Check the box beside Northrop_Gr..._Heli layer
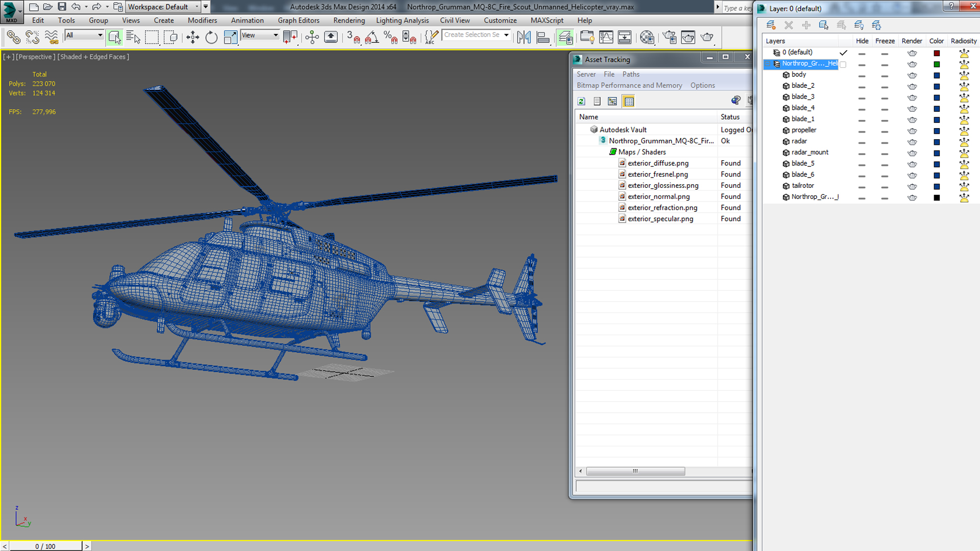 pyautogui.click(x=843, y=64)
